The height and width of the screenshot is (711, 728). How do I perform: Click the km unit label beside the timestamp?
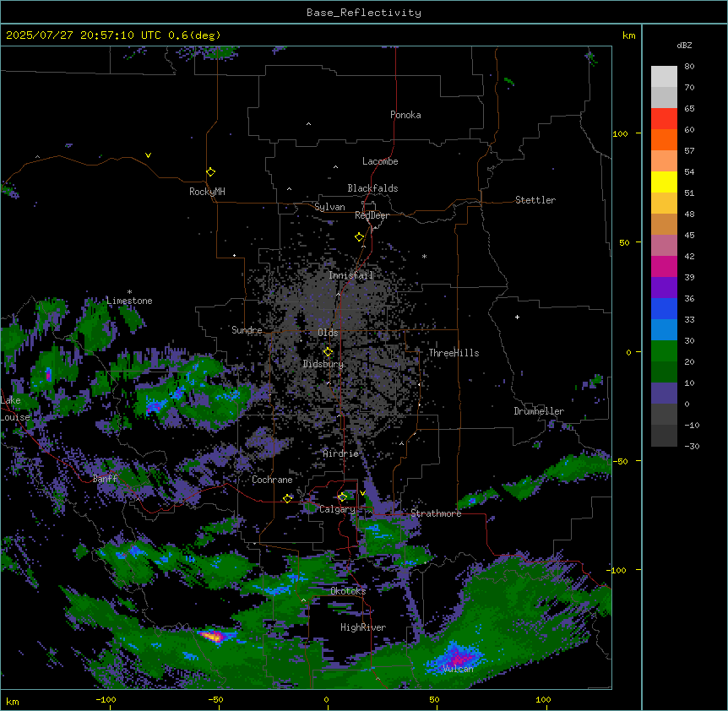tap(628, 35)
